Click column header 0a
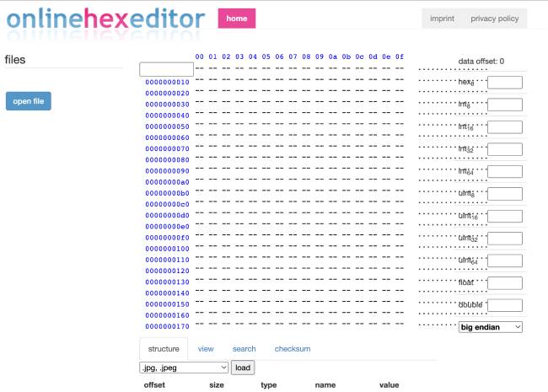 click(333, 56)
